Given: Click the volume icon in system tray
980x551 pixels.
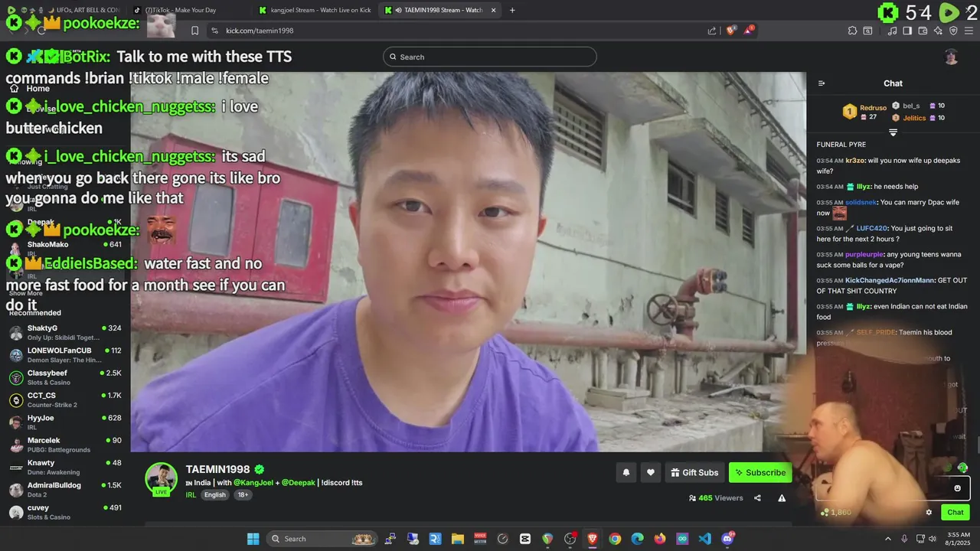Looking at the screenshot, I should [x=932, y=539].
